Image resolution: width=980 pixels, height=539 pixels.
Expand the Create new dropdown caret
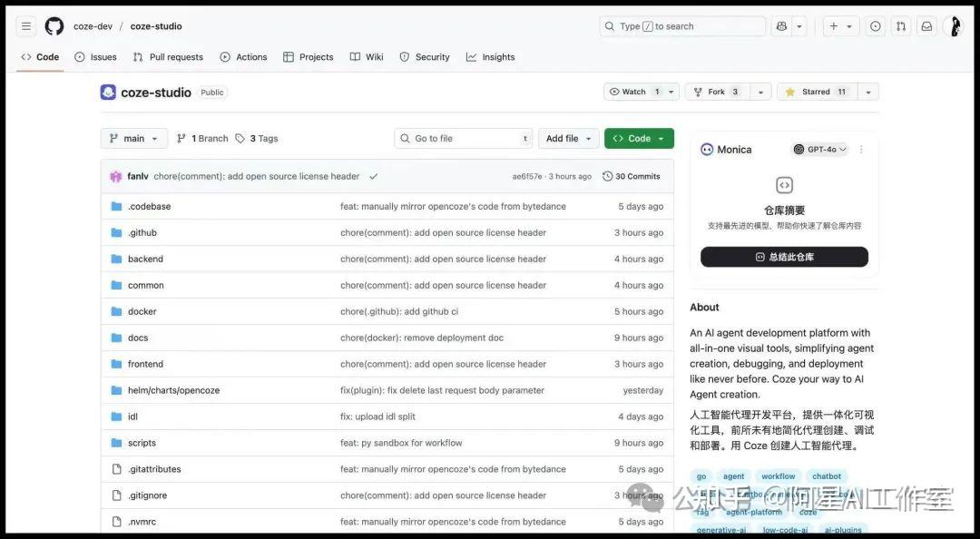[849, 26]
